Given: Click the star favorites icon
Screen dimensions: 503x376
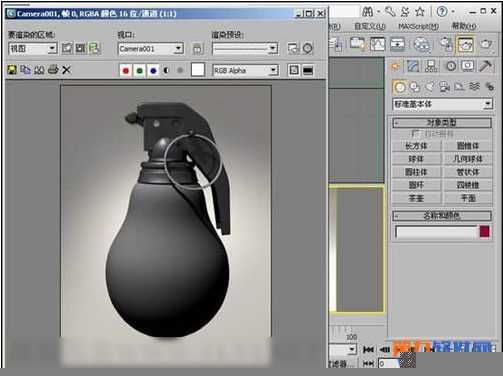Looking at the screenshot, I should tap(420, 12).
